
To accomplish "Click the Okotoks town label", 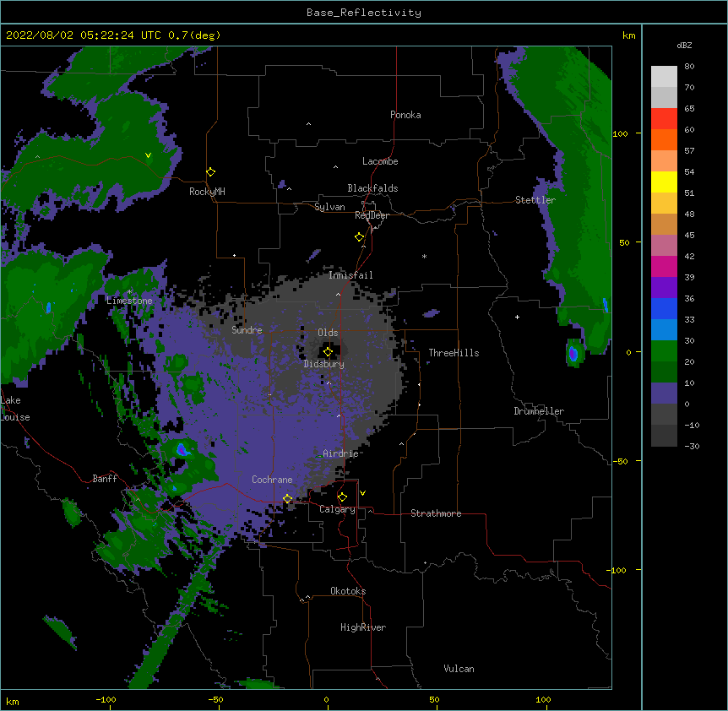I will (348, 591).
